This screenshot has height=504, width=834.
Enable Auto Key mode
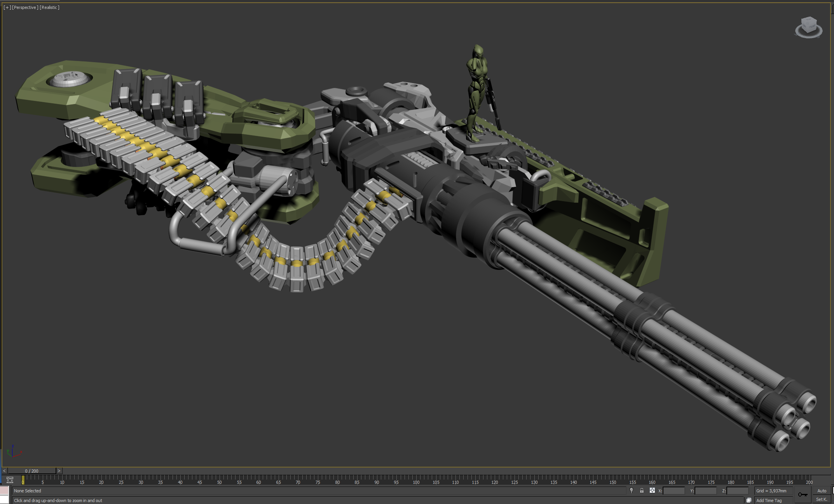(x=822, y=491)
